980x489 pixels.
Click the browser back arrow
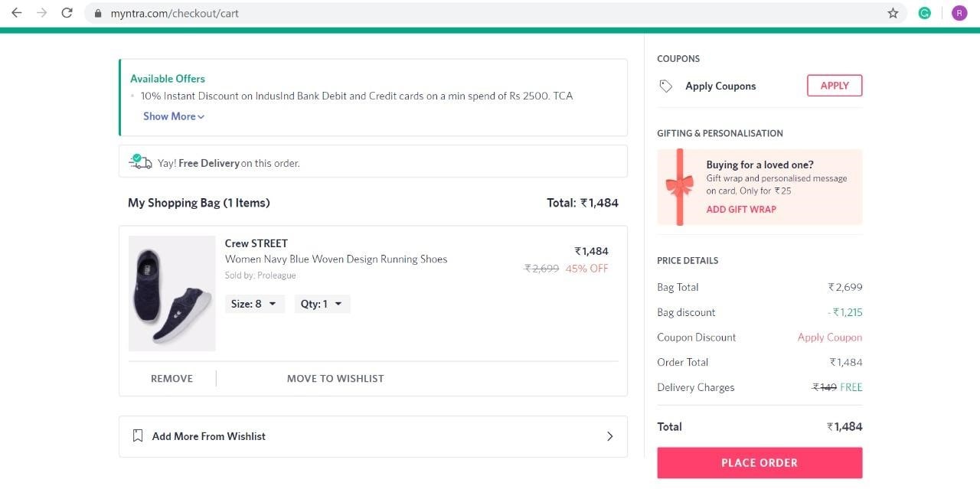16,13
